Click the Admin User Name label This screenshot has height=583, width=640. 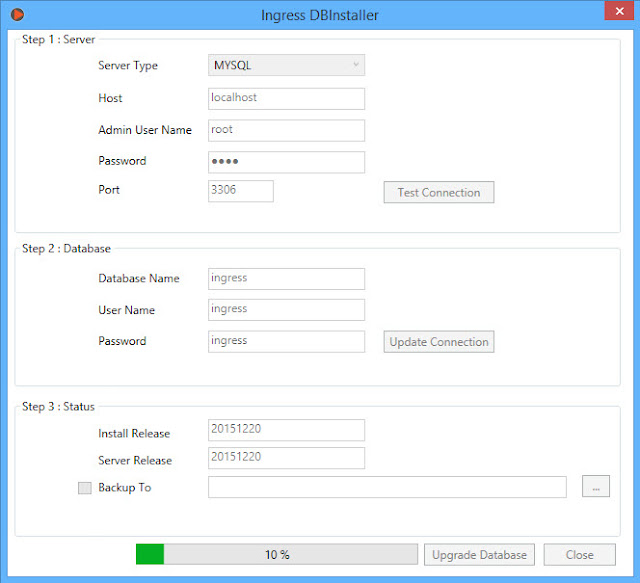coord(145,130)
